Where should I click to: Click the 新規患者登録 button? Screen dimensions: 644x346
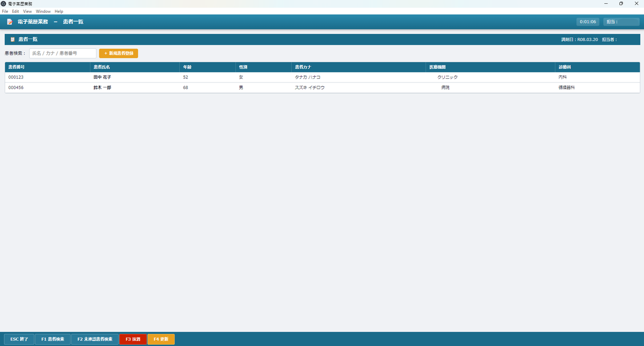tap(119, 53)
